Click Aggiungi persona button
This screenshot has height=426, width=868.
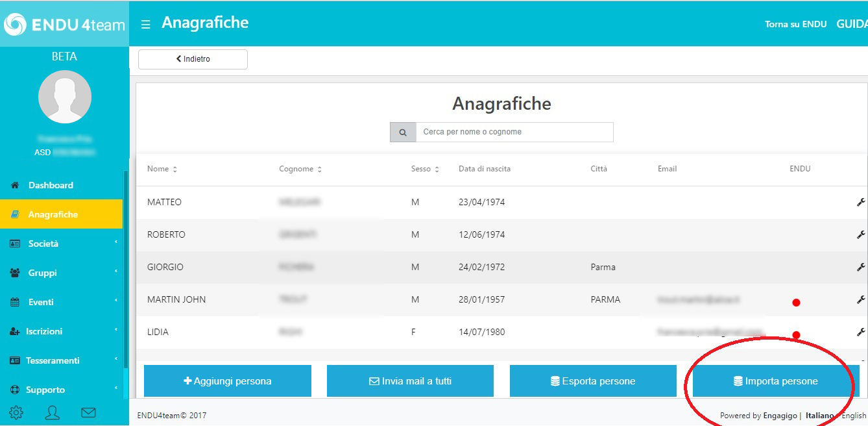click(x=228, y=381)
